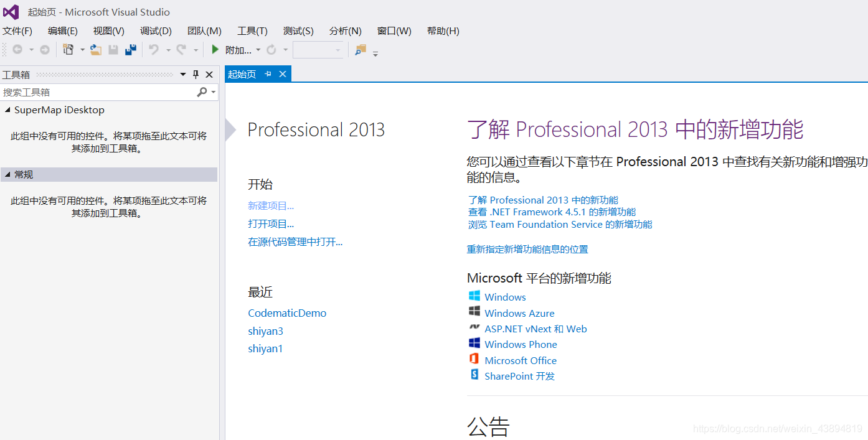Image resolution: width=868 pixels, height=440 pixels.
Task: Click the SharePoint logo icon
Action: (x=474, y=375)
